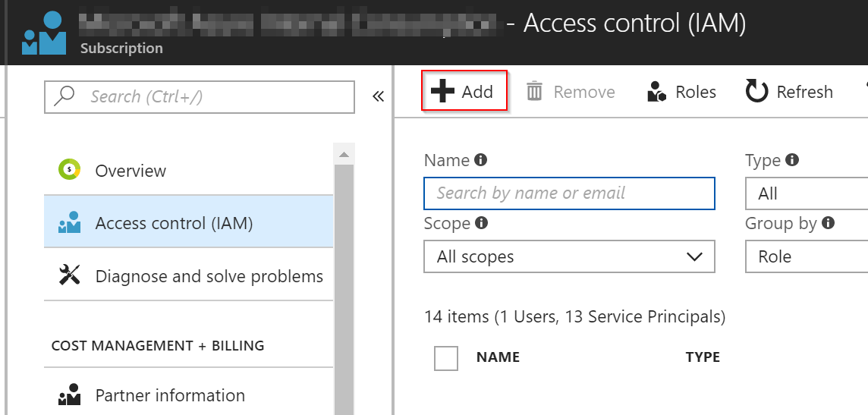Open the Type dropdown showing All
The height and width of the screenshot is (415, 868).
(x=807, y=193)
